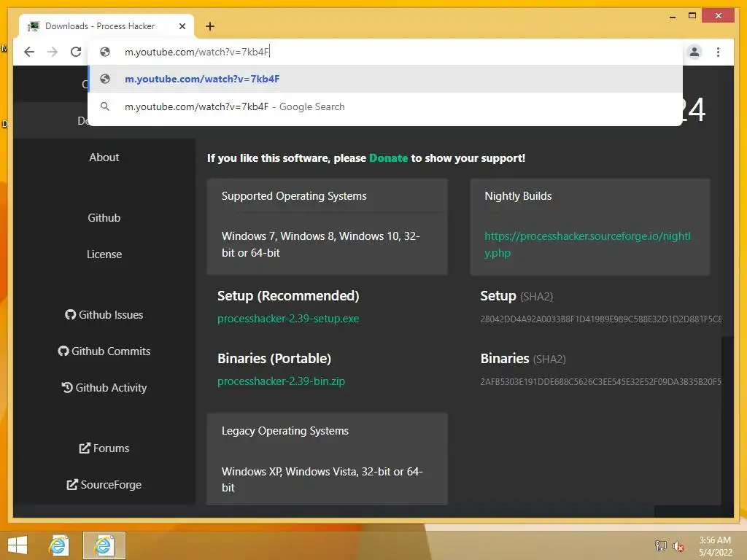Viewport: 747px width, 560px height.
Task: Download processhacker-2.39-bin.zip
Action: [x=281, y=381]
